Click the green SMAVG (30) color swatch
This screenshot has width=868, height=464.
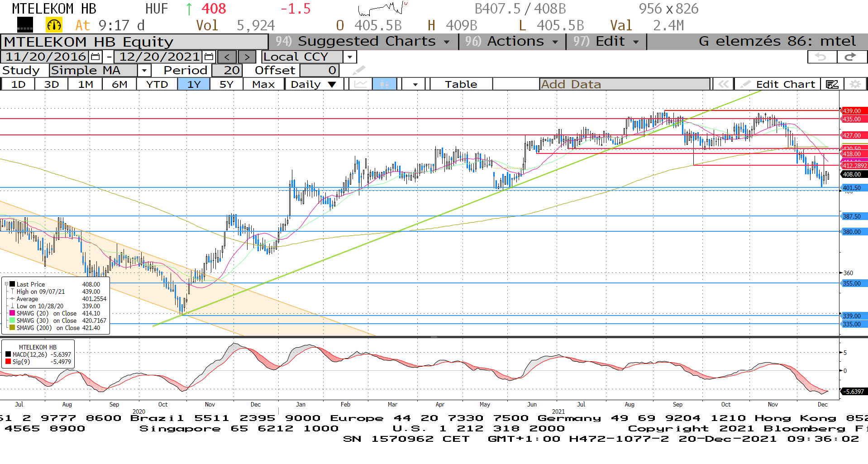[x=12, y=320]
